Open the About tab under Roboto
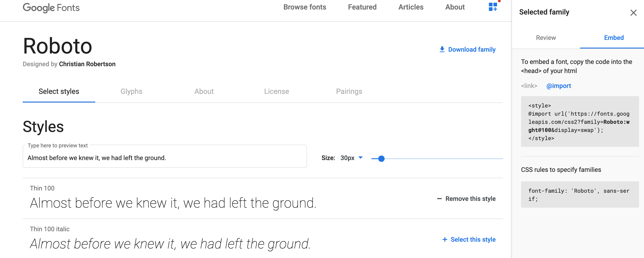The image size is (644, 258). 204,92
